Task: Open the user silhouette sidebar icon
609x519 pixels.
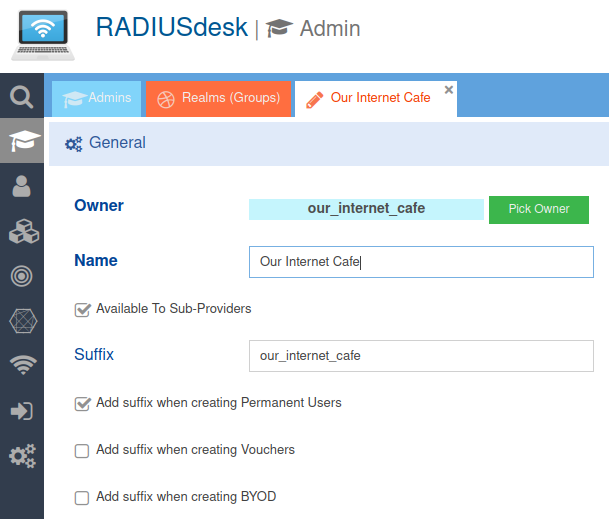Action: pos(22,186)
